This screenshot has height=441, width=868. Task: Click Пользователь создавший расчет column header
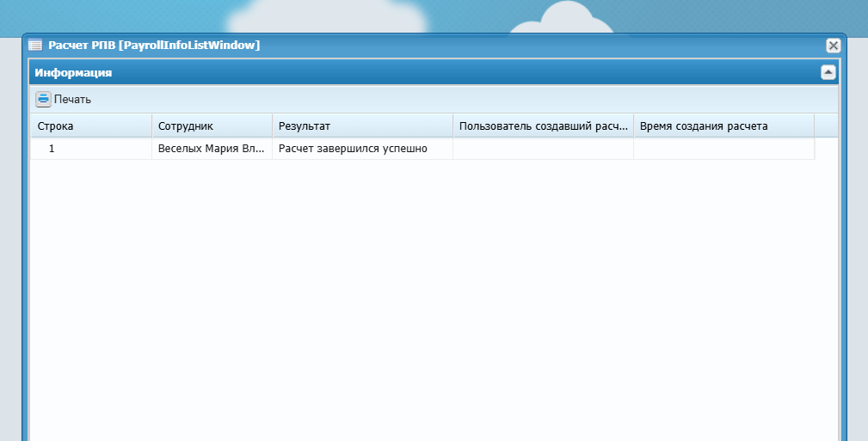543,126
